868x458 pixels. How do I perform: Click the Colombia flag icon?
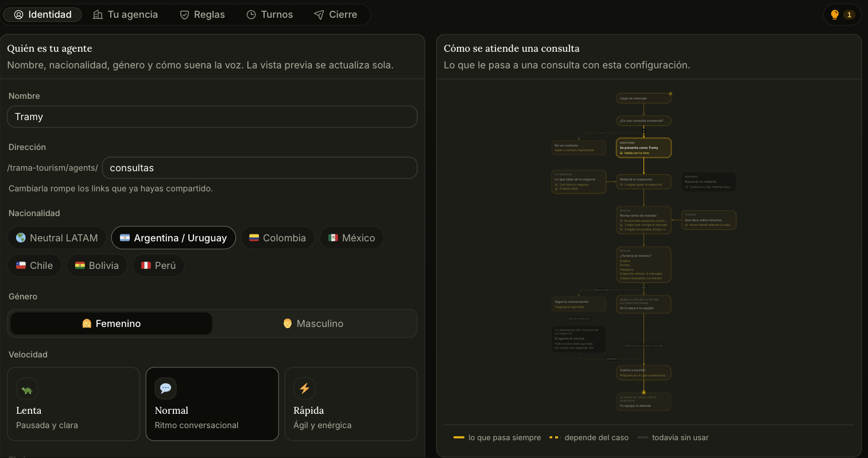coord(254,238)
